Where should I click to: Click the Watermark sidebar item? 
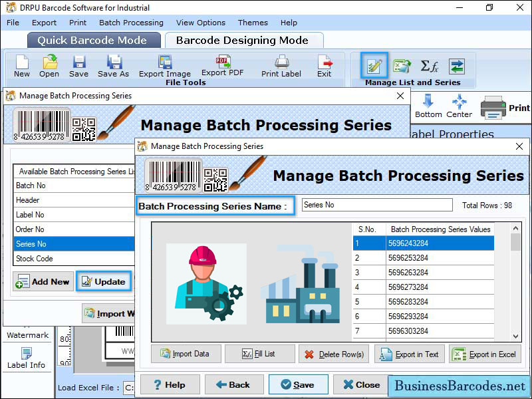coord(27,335)
